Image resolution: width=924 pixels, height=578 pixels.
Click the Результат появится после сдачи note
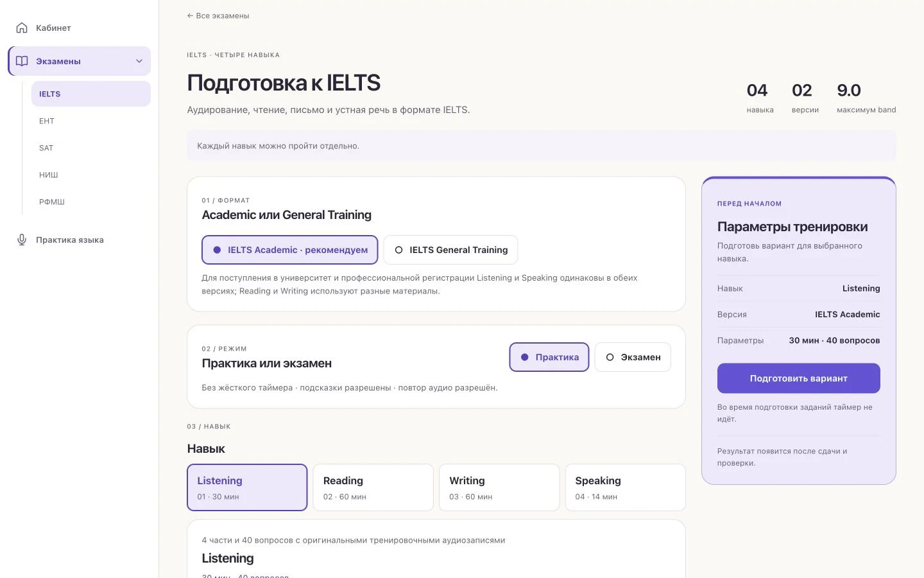(x=782, y=457)
